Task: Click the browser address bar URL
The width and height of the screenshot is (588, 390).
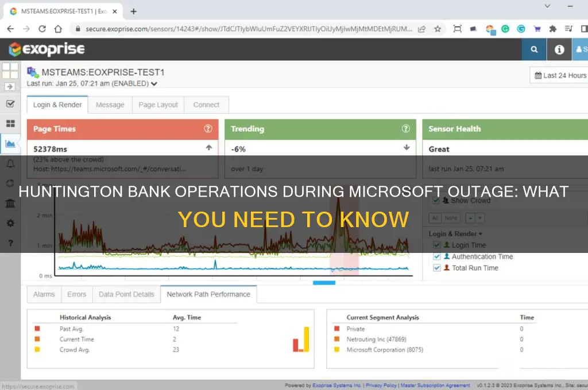Action: pos(249,29)
